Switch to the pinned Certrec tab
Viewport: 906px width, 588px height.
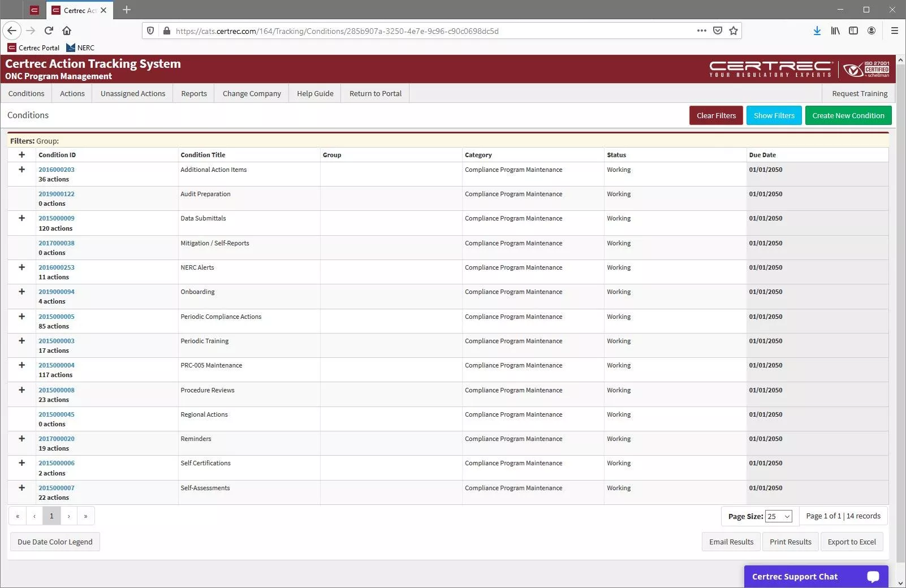coord(34,10)
